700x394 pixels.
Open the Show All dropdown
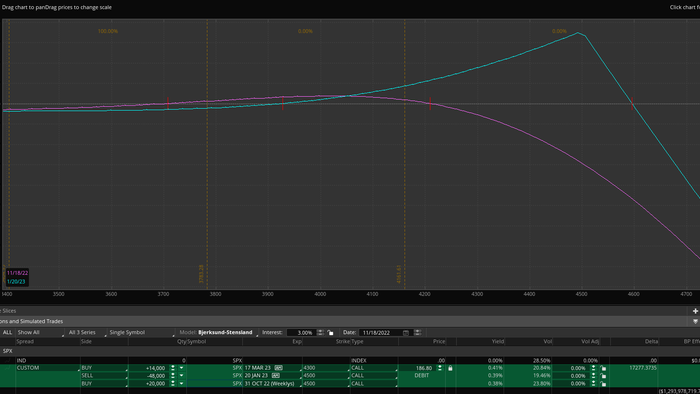[x=40, y=332]
